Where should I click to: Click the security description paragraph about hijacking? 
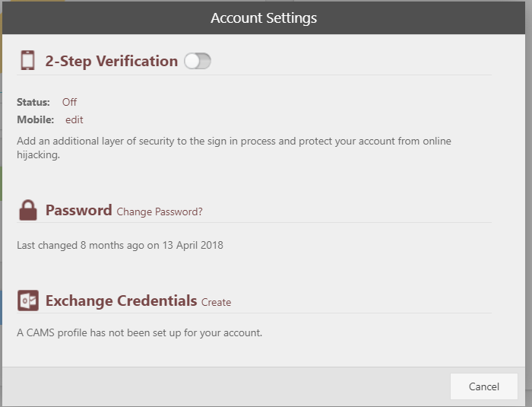pyautogui.click(x=234, y=148)
